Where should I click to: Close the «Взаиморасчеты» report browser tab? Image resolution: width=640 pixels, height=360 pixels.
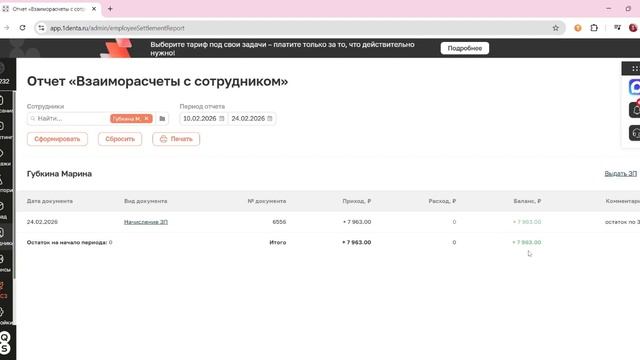tap(94, 9)
